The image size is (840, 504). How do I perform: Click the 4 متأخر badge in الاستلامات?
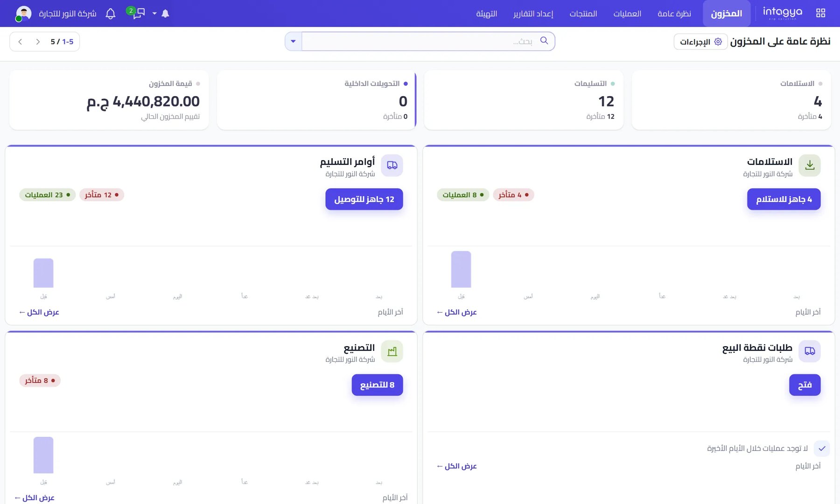click(513, 195)
